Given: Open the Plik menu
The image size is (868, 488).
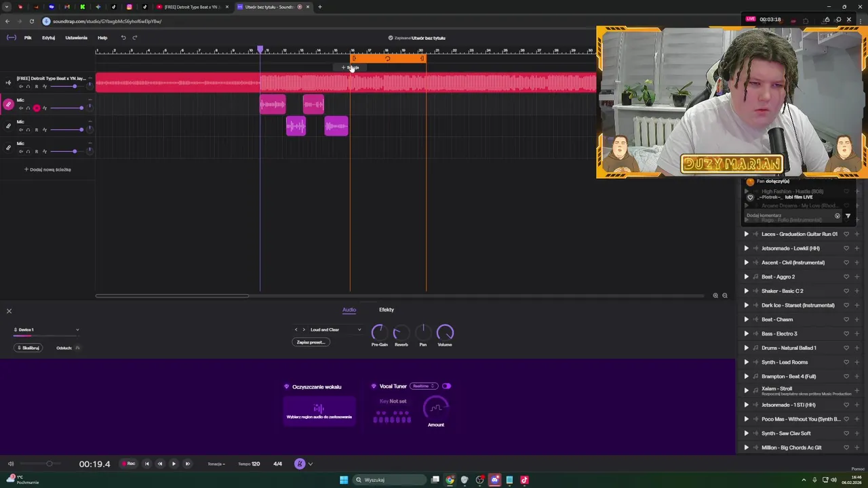Looking at the screenshot, I should (x=28, y=38).
